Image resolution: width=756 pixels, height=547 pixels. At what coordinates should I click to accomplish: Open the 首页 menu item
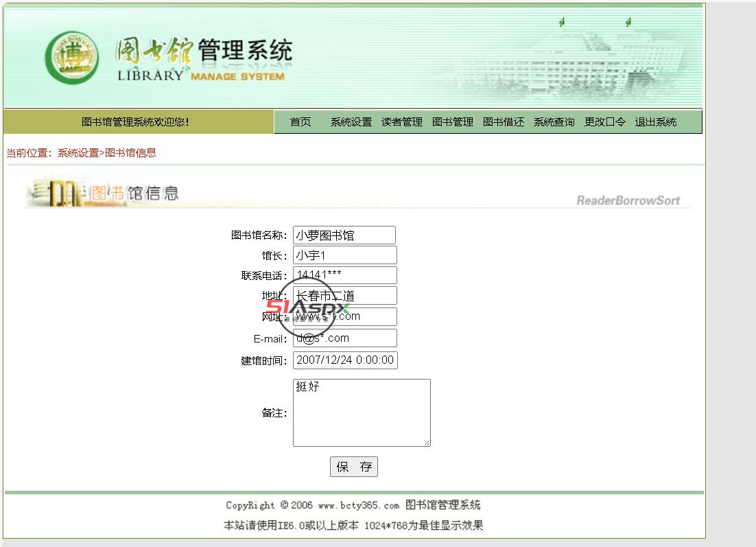(300, 122)
